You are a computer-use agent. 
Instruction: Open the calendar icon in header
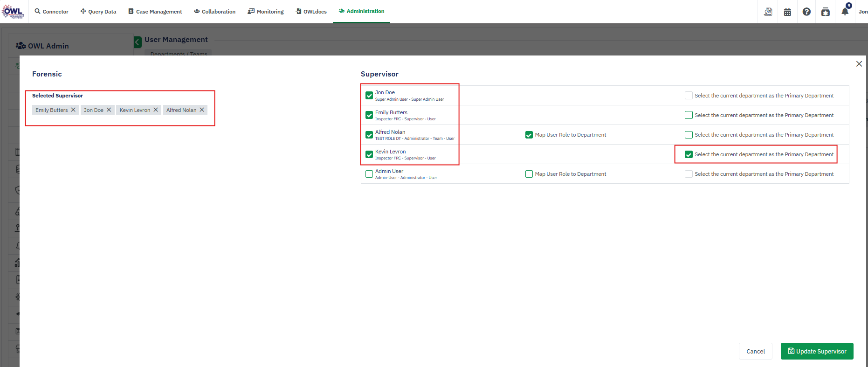[787, 12]
